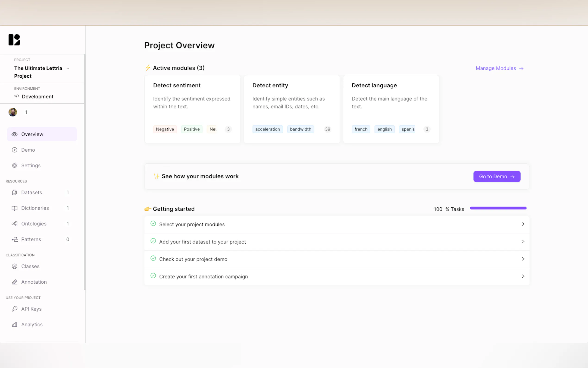Click the Demo play icon in sidebar
Viewport: 588px width, 368px height.
point(15,150)
